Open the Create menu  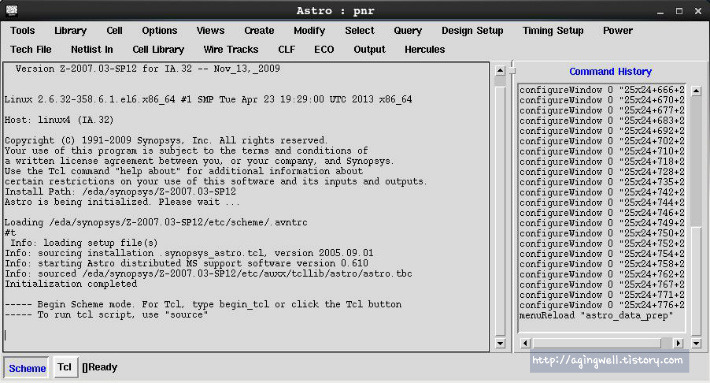click(259, 31)
